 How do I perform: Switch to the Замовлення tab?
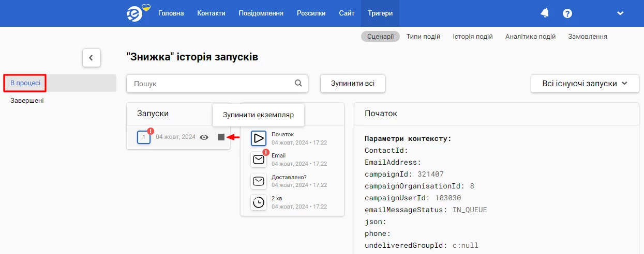[588, 37]
